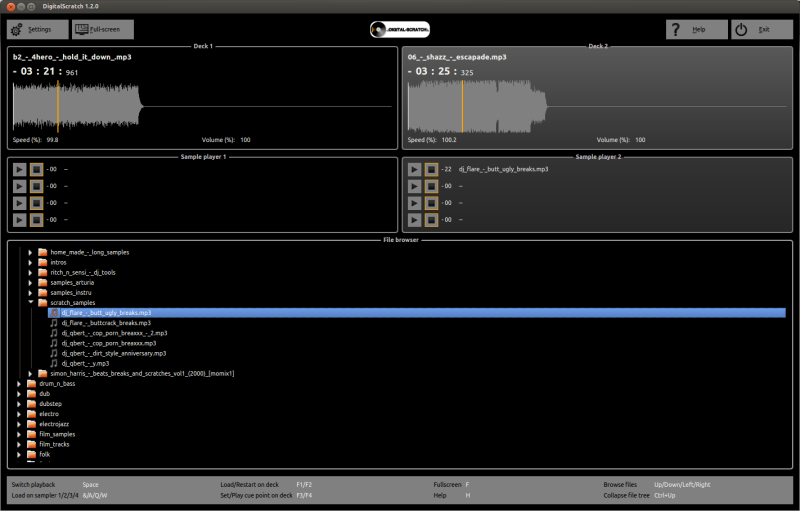Exit the DigitalScratch application
The image size is (800, 511).
pyautogui.click(x=762, y=30)
